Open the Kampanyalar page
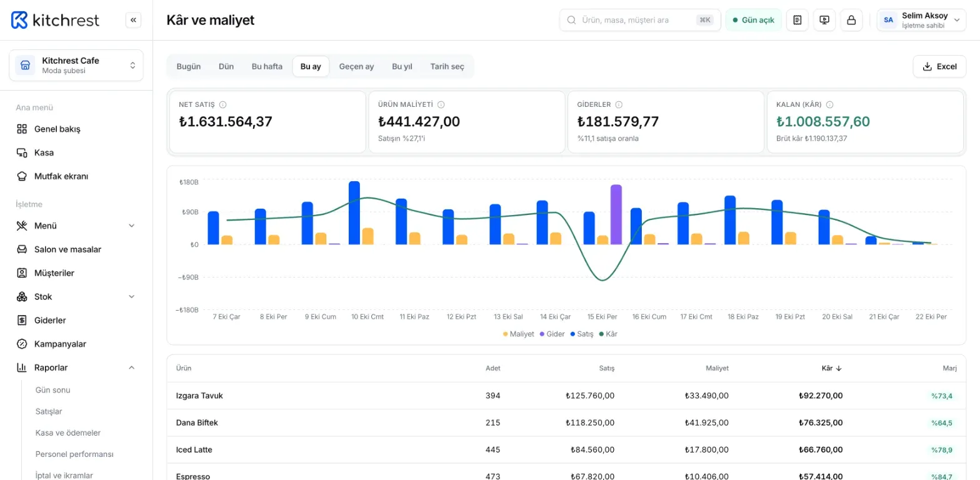 tap(76, 344)
